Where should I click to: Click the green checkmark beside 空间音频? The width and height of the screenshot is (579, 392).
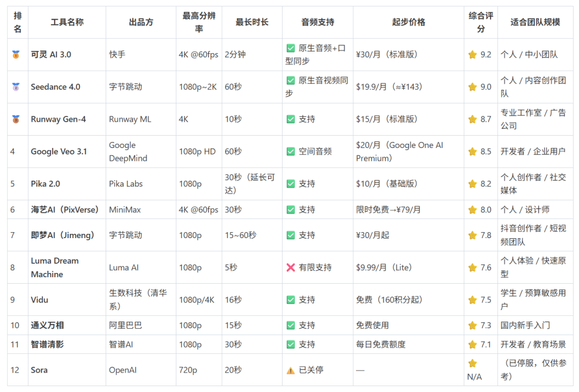[x=291, y=151]
